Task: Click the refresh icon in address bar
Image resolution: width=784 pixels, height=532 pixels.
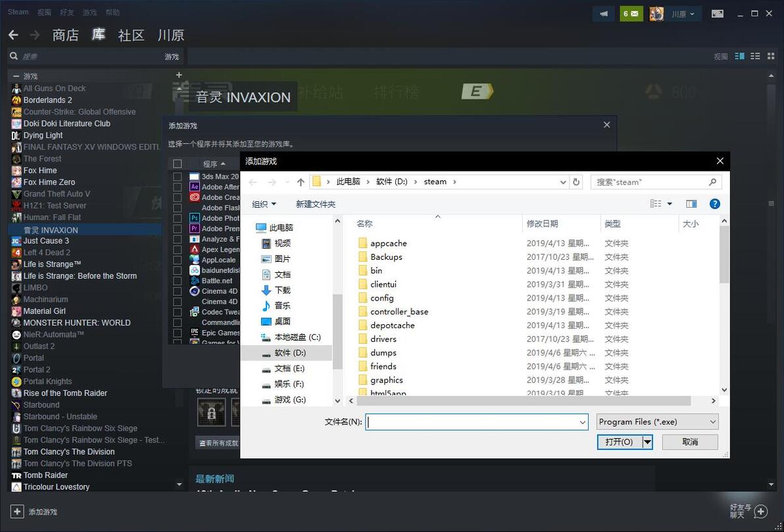Action: [576, 182]
